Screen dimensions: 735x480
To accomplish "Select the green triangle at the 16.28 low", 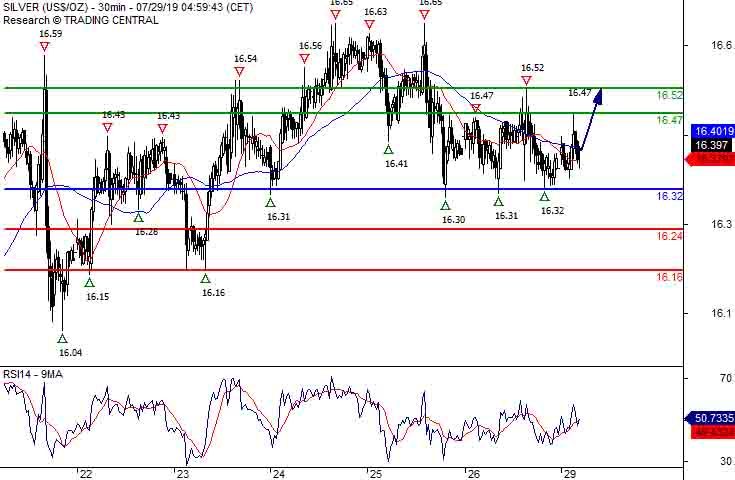I will click(x=138, y=218).
